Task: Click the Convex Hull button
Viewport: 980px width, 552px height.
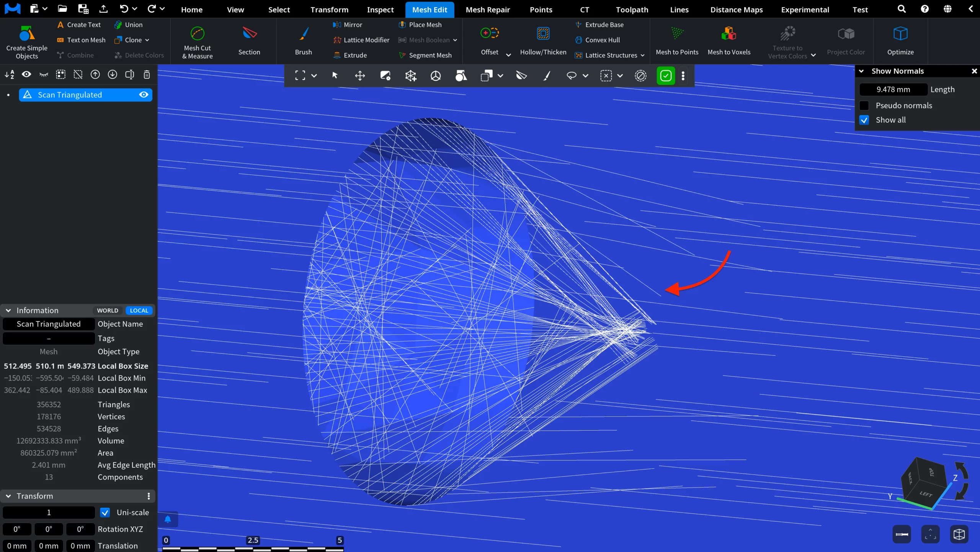Action: (x=597, y=40)
